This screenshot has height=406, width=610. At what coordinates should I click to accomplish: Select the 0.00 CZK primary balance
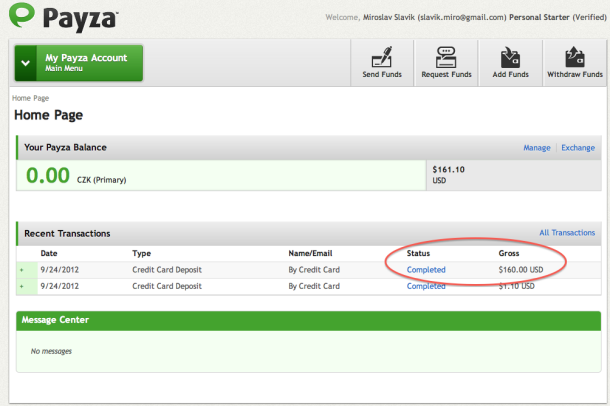coord(221,176)
